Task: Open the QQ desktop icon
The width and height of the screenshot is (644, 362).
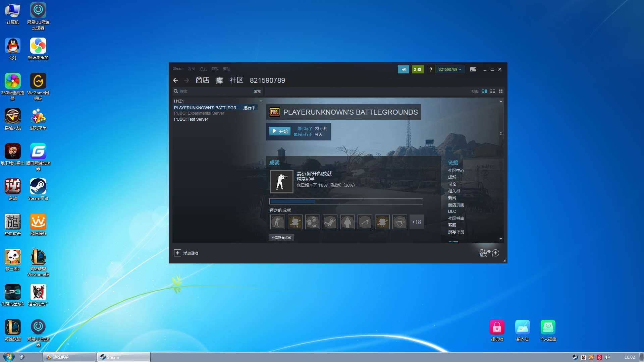Action: (13, 49)
